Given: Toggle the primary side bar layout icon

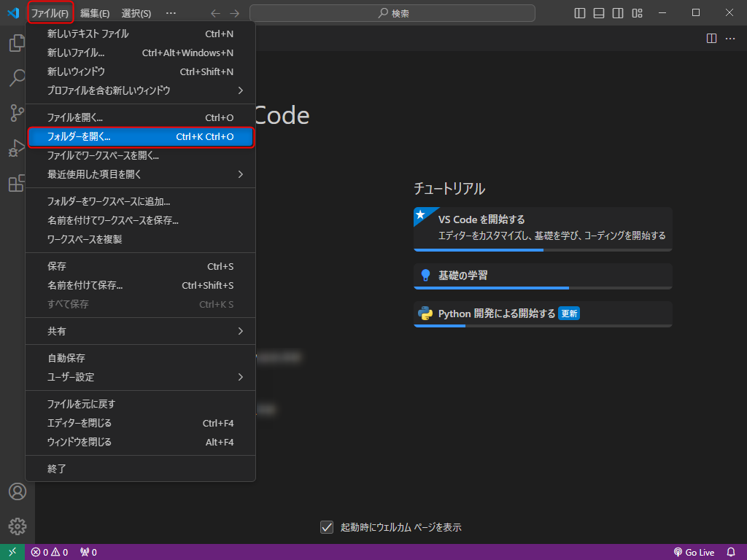Looking at the screenshot, I should pyautogui.click(x=580, y=13).
